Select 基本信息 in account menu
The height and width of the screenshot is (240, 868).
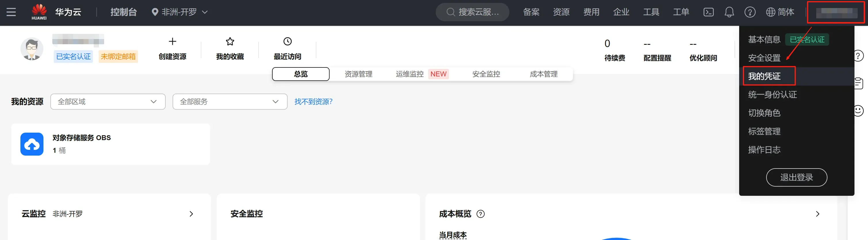(x=764, y=40)
